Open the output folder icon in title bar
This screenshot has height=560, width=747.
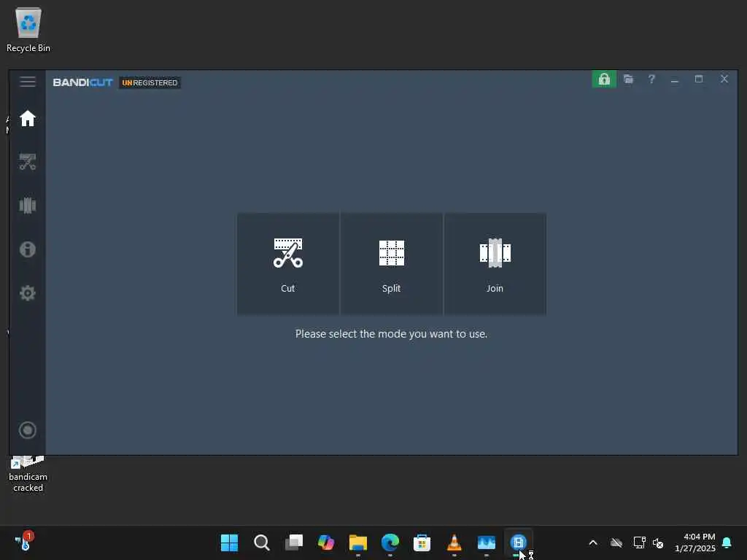(628, 79)
